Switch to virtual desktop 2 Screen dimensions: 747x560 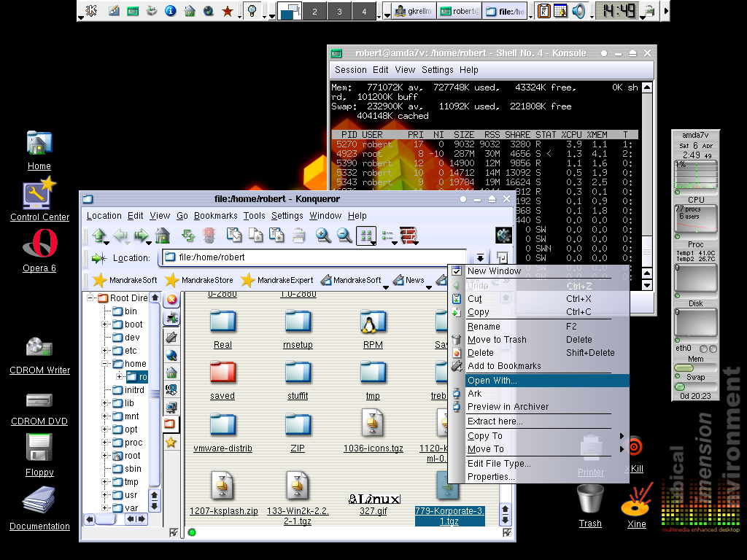[x=314, y=12]
